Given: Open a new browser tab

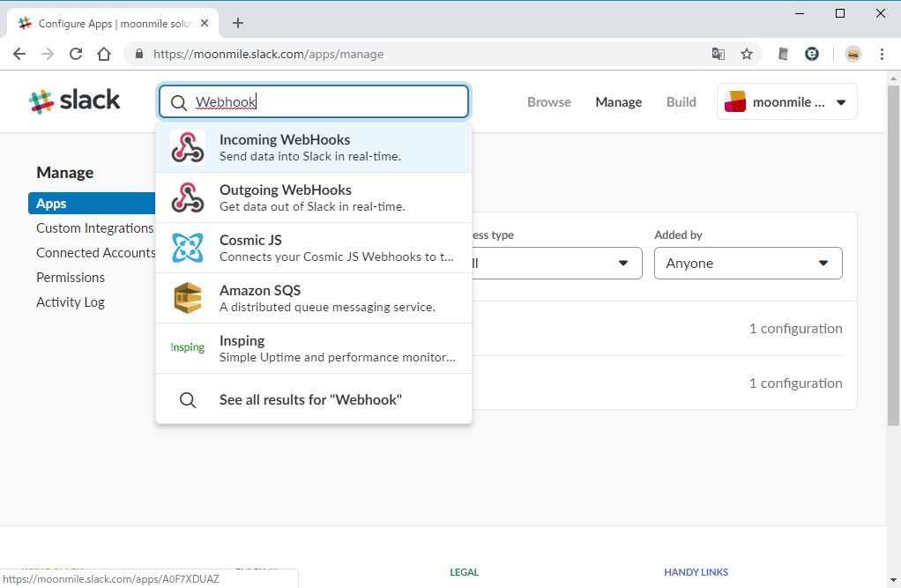Looking at the screenshot, I should (238, 24).
